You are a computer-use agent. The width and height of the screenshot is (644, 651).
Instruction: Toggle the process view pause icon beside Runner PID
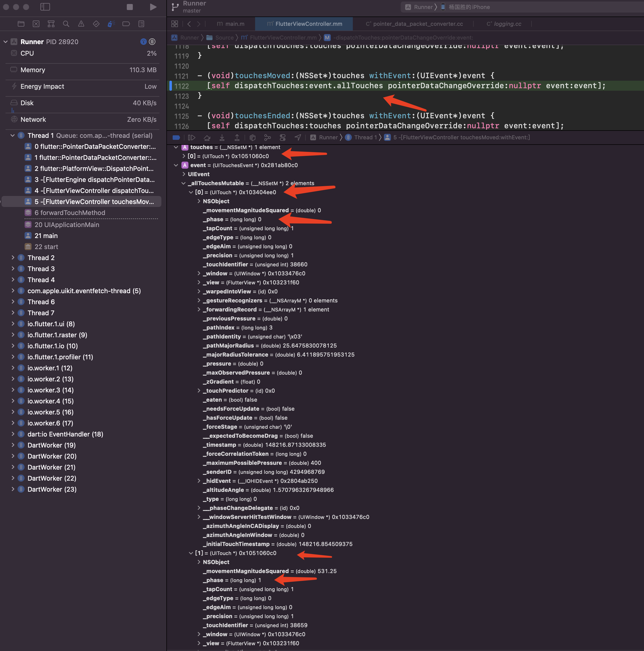click(152, 42)
